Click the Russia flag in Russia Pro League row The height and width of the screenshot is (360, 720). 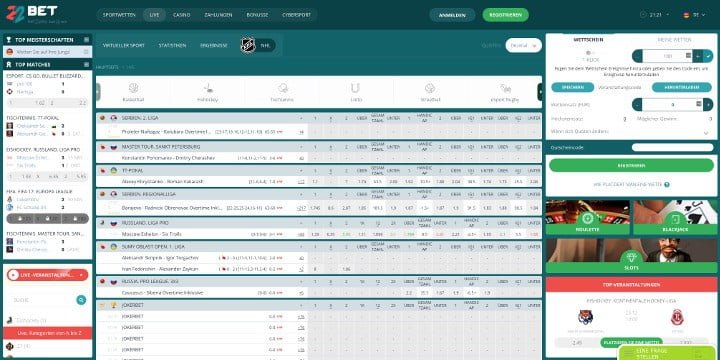coord(113,281)
